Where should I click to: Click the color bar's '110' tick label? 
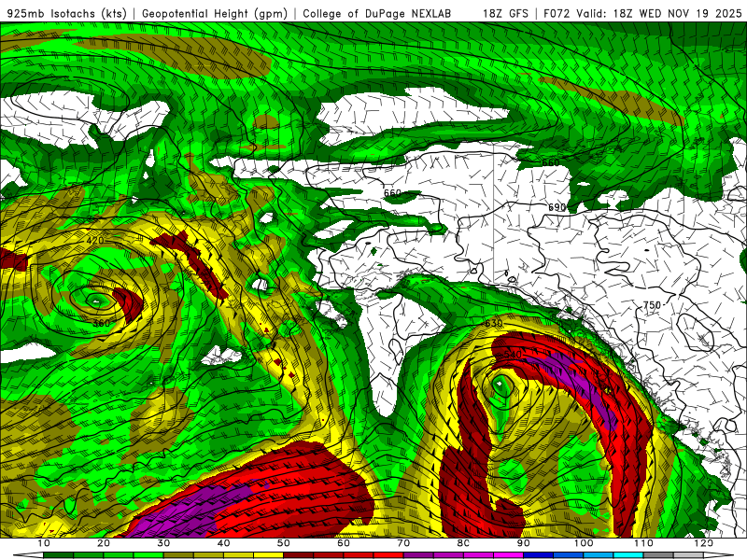click(643, 543)
